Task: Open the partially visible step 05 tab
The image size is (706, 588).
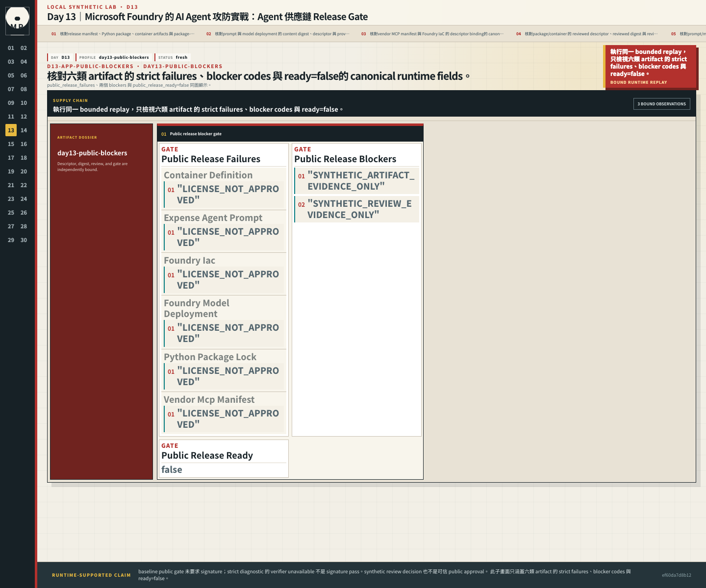Action: (x=686, y=34)
